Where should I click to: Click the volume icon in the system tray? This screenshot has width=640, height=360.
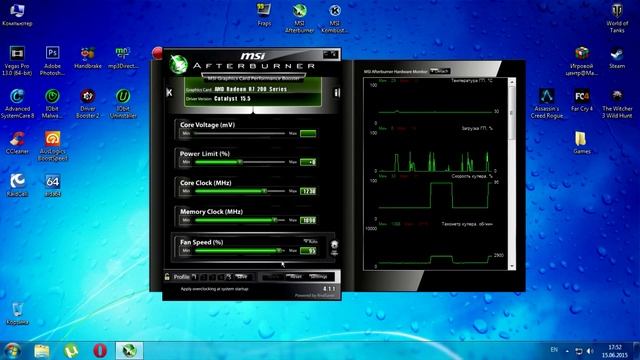[590, 351]
